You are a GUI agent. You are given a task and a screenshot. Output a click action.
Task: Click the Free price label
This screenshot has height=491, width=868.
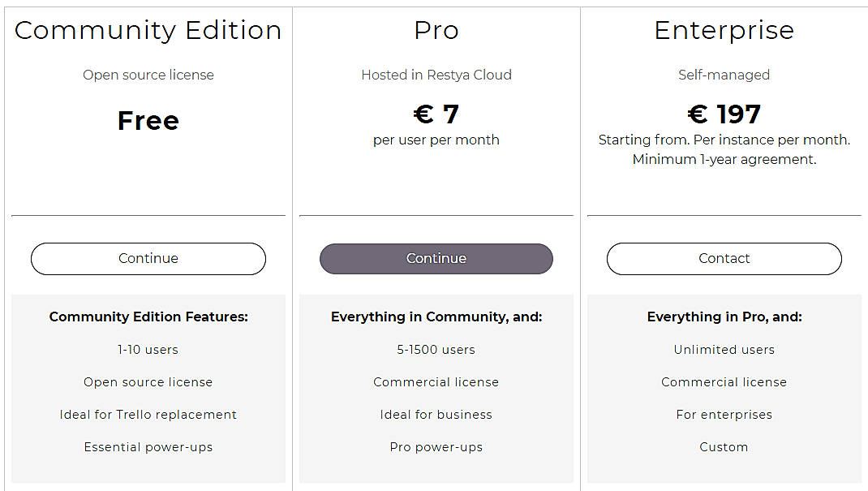(x=148, y=120)
